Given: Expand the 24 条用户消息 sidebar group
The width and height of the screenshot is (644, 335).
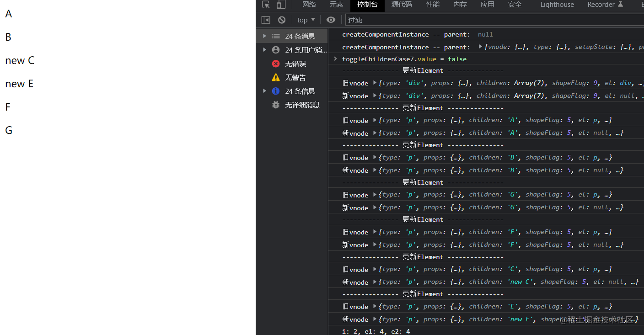Looking at the screenshot, I should tap(264, 50).
